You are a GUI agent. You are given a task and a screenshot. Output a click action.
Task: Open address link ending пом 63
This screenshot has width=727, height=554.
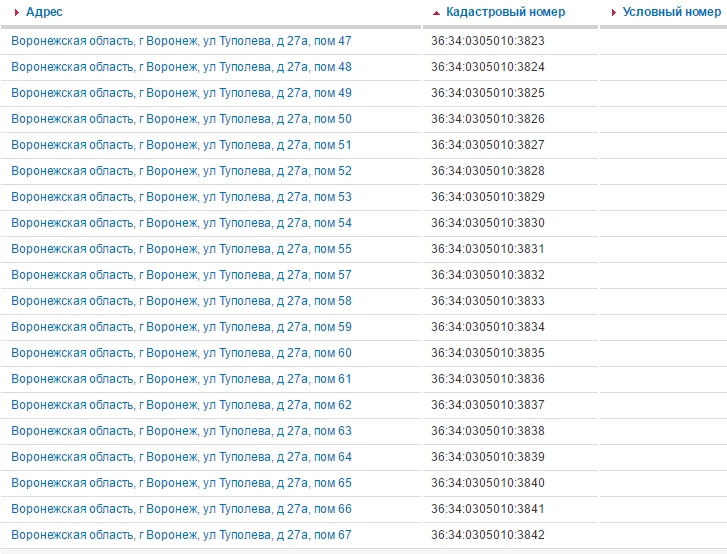[x=181, y=430]
